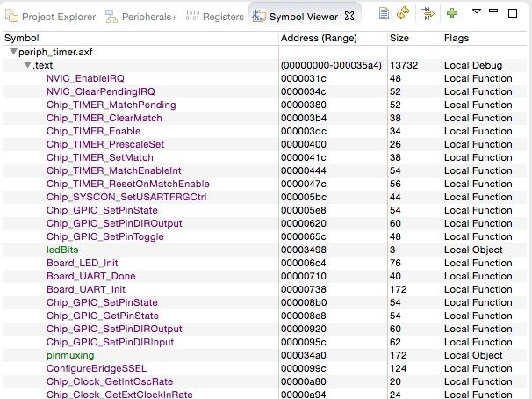Click the .text size value 13732
The height and width of the screenshot is (399, 532).
404,65
